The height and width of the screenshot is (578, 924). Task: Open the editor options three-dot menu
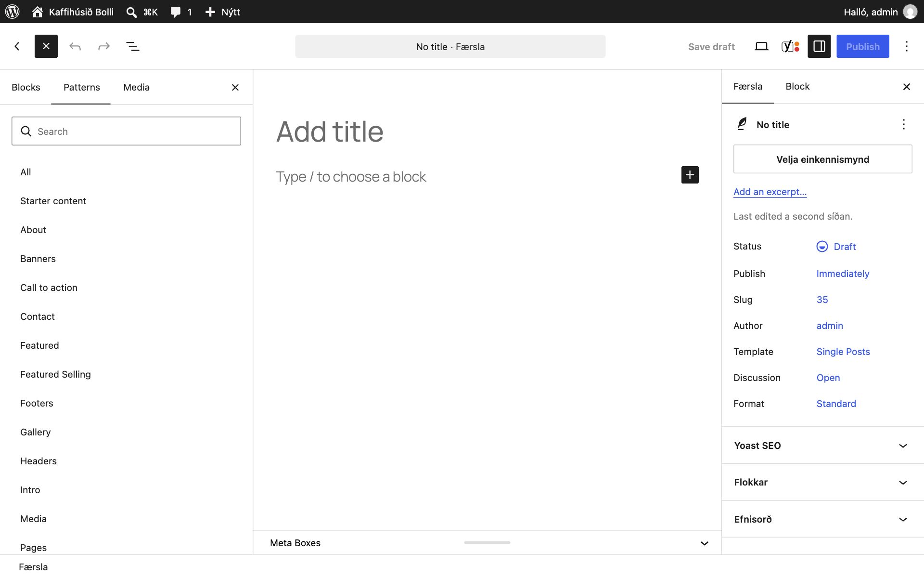tap(907, 46)
